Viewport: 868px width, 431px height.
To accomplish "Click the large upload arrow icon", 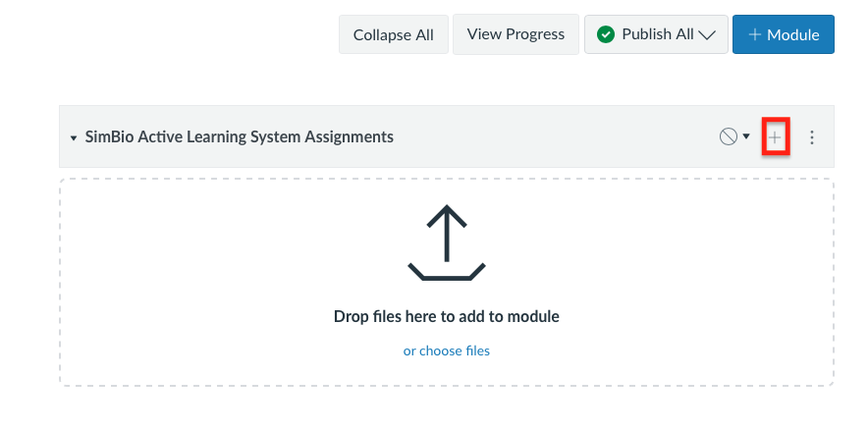I will 447,242.
